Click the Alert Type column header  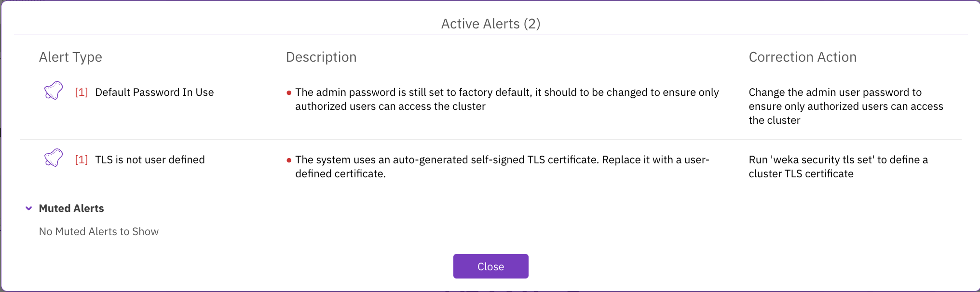point(70,57)
